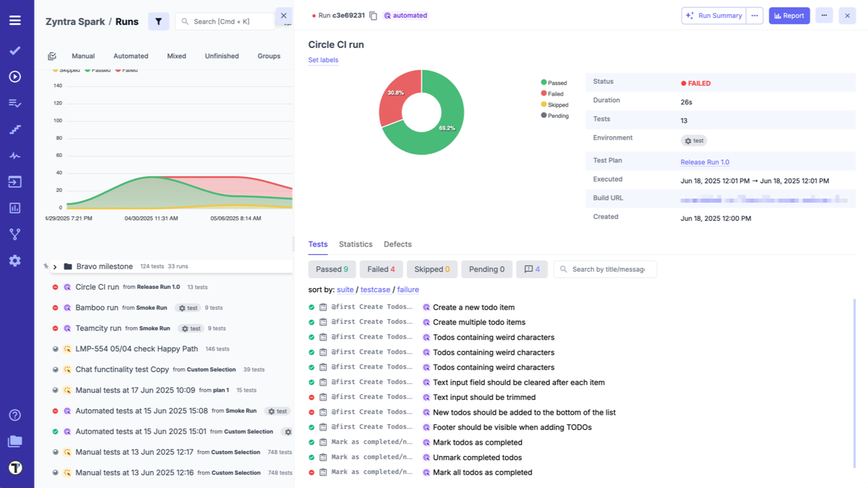Open the Analytics pulse icon in sidebar

[x=15, y=155]
